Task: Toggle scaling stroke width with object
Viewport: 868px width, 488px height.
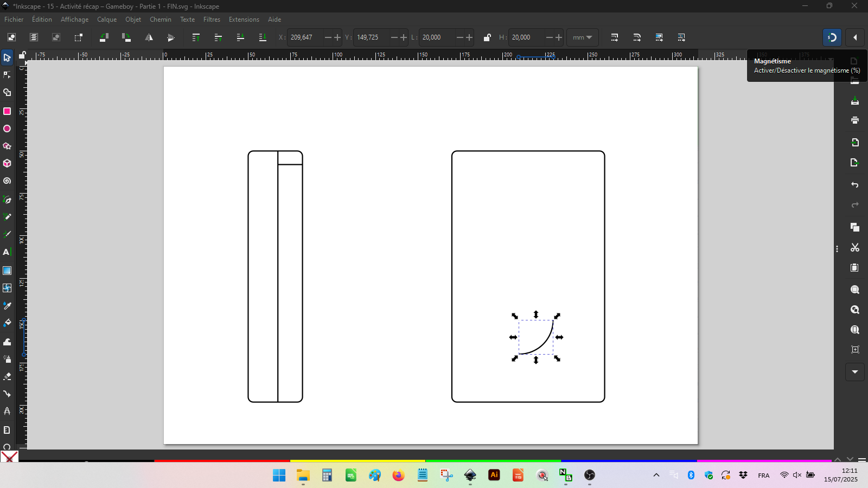Action: 615,37
